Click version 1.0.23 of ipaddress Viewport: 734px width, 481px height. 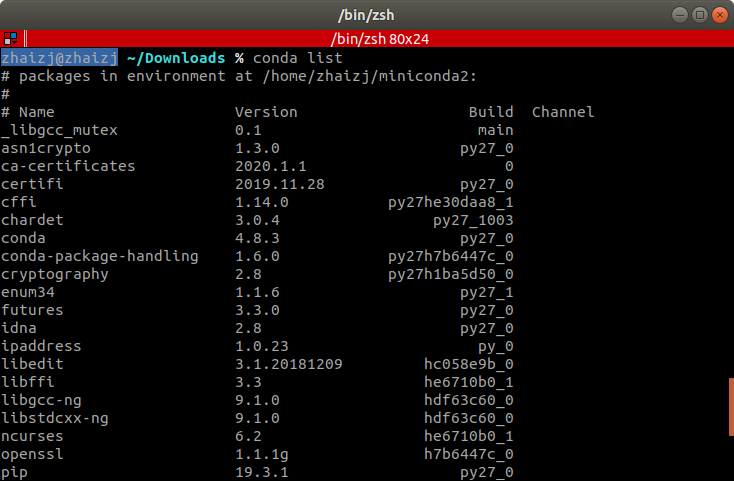coord(262,346)
